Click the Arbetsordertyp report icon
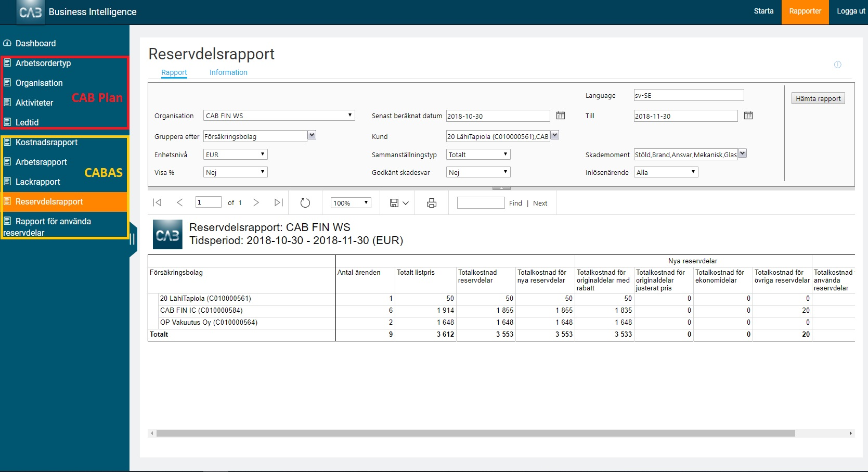Image resolution: width=868 pixels, height=472 pixels. pyautogui.click(x=7, y=63)
